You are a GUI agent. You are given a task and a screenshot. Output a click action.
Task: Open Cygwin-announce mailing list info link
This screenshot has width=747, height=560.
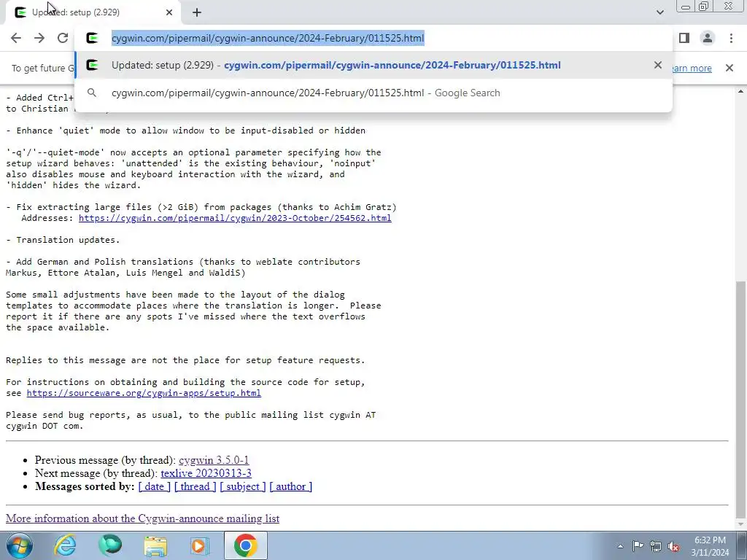coord(142,518)
